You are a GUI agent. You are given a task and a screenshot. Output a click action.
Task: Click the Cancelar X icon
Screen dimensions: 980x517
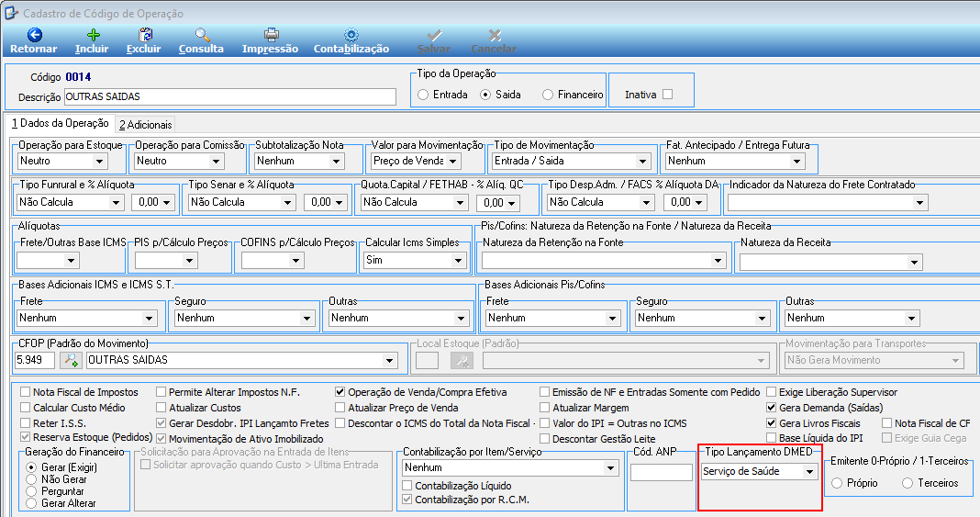[495, 35]
